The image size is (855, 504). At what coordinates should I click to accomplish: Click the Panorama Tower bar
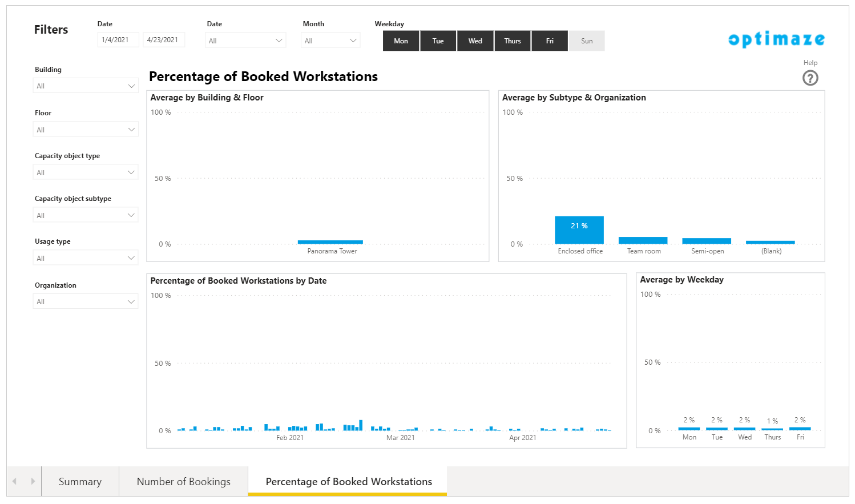[330, 242]
